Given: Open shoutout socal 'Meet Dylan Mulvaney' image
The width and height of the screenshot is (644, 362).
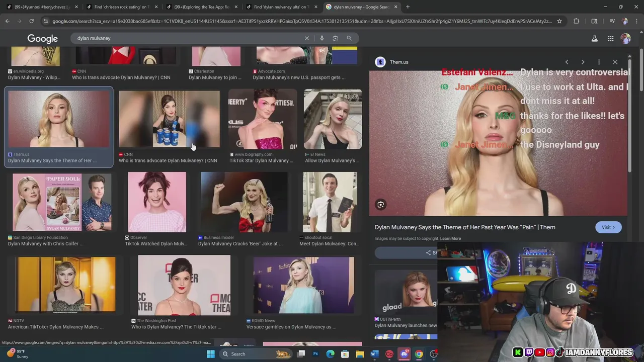Looking at the screenshot, I should click(330, 202).
